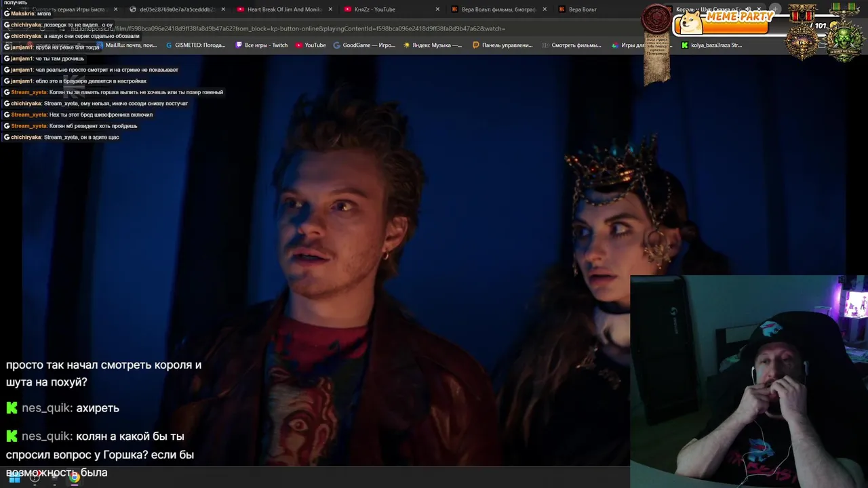Click nes_quik message 'ахиреть'
868x488 pixels.
pos(63,408)
